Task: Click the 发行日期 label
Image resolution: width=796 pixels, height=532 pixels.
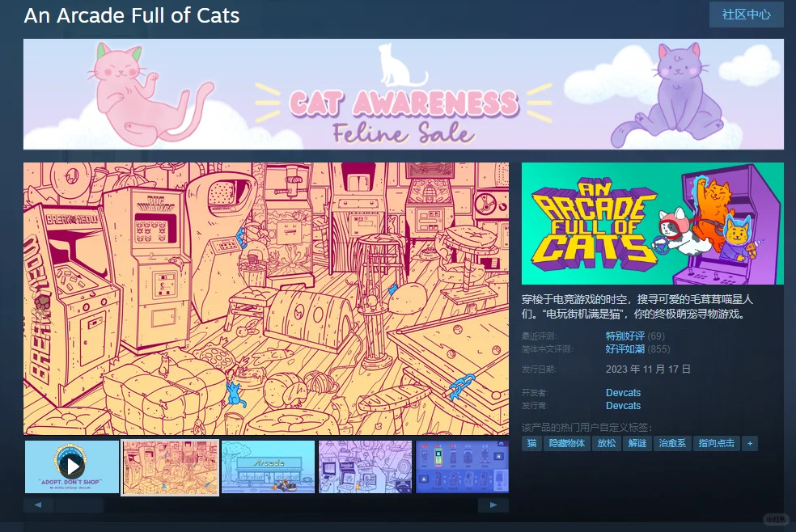Action: 539,369
